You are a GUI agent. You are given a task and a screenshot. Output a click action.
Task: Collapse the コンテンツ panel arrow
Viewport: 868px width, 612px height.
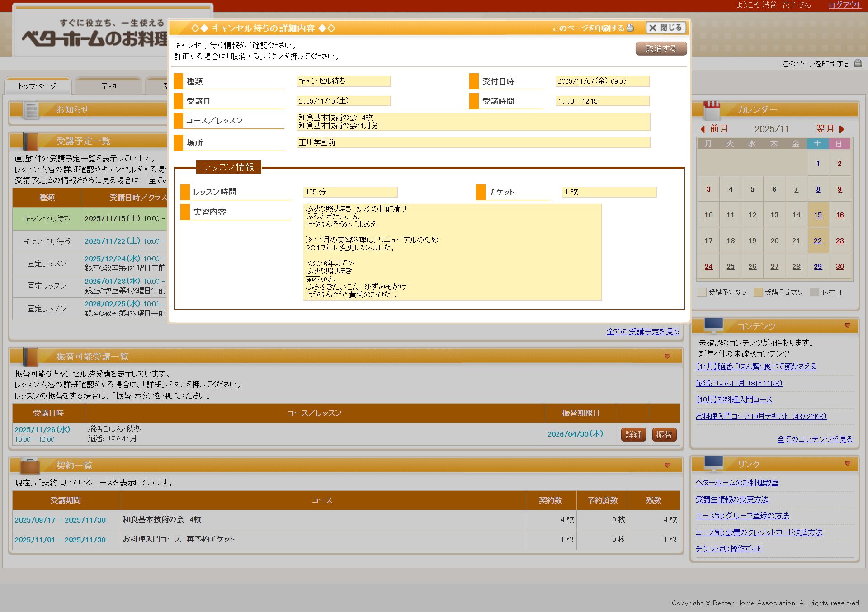(x=847, y=325)
